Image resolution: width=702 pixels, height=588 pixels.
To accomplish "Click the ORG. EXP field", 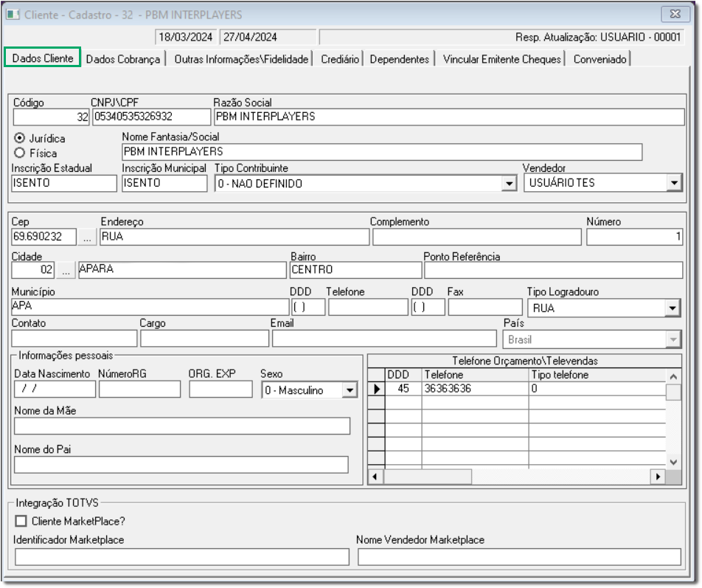I will [220, 389].
